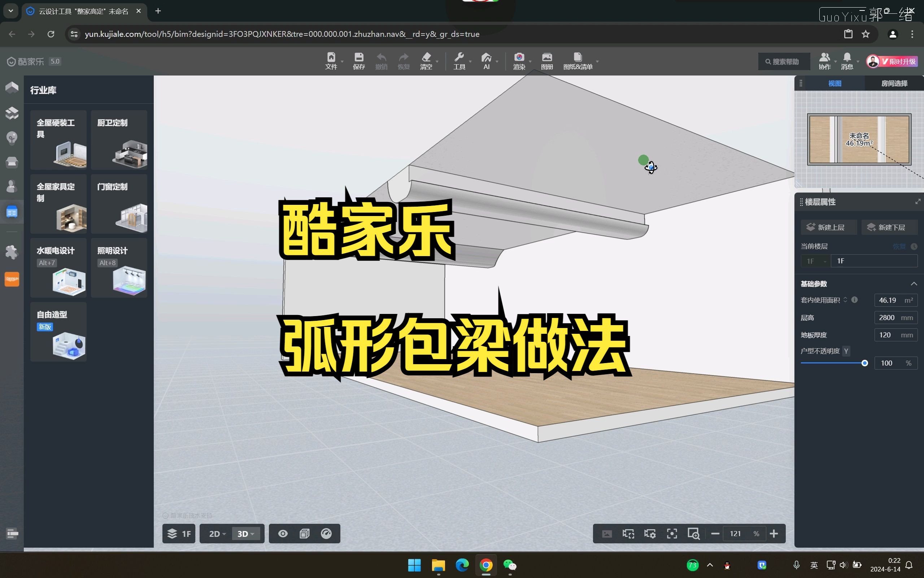Click the fit-to-view focus icon
The width and height of the screenshot is (924, 578).
(x=672, y=534)
